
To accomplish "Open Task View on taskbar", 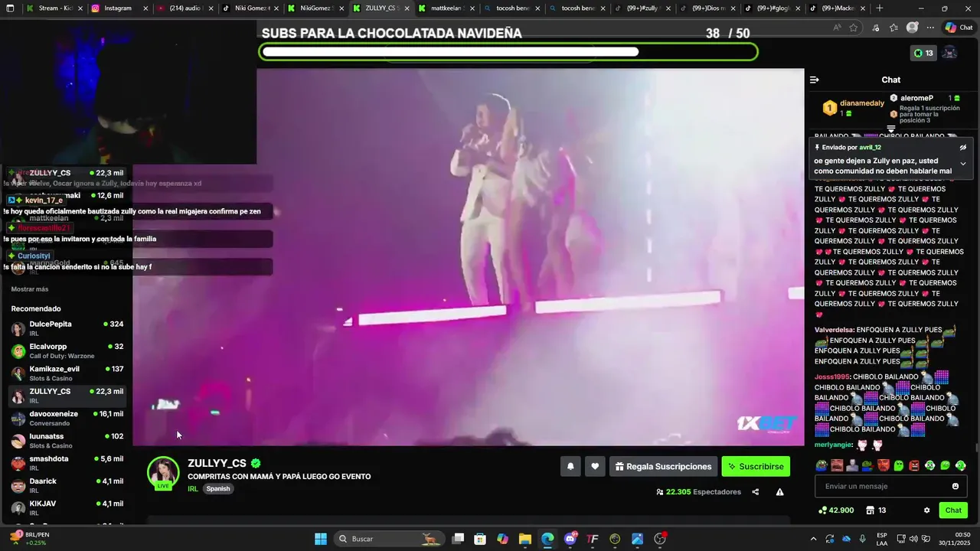I will pyautogui.click(x=458, y=539).
